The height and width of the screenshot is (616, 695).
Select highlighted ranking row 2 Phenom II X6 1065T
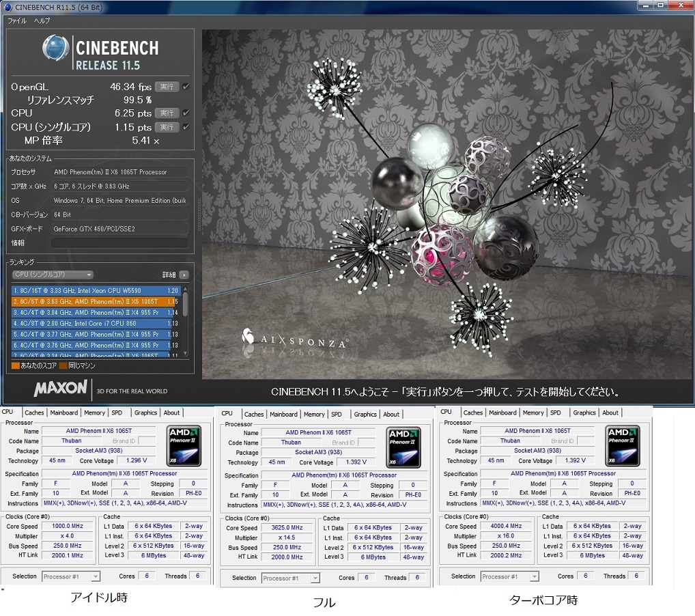[x=94, y=302]
